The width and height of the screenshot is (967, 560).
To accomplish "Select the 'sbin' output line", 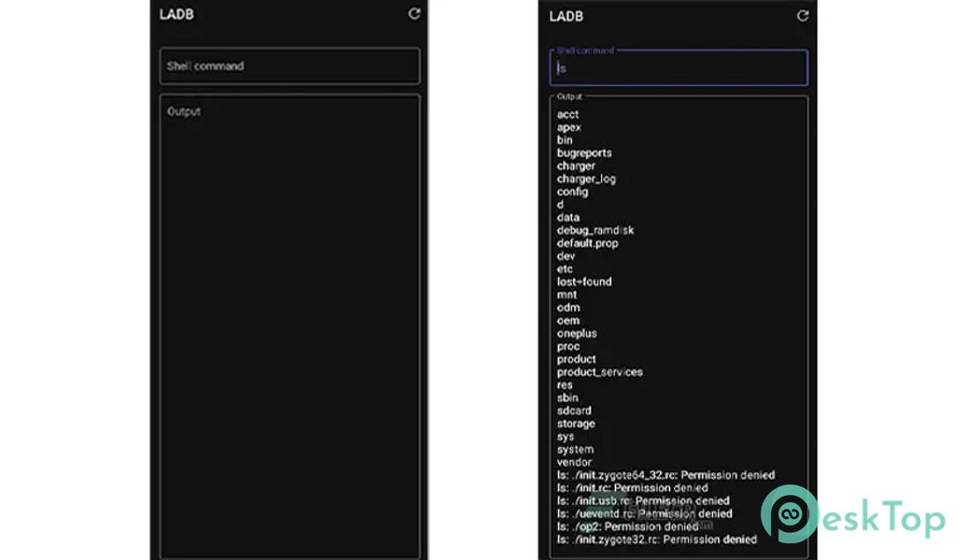I will [568, 398].
